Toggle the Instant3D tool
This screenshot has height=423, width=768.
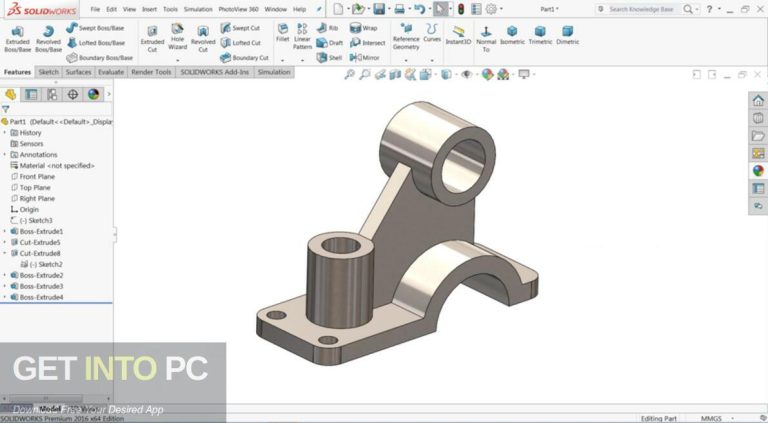coord(458,36)
